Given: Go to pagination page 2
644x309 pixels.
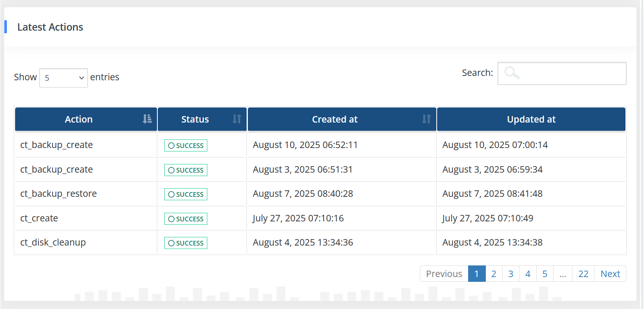Looking at the screenshot, I should 494,274.
